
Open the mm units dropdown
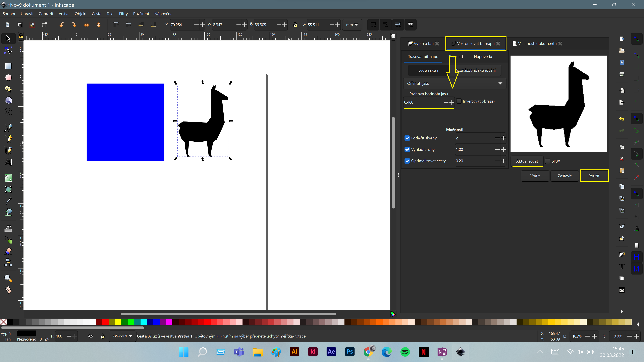click(x=352, y=25)
